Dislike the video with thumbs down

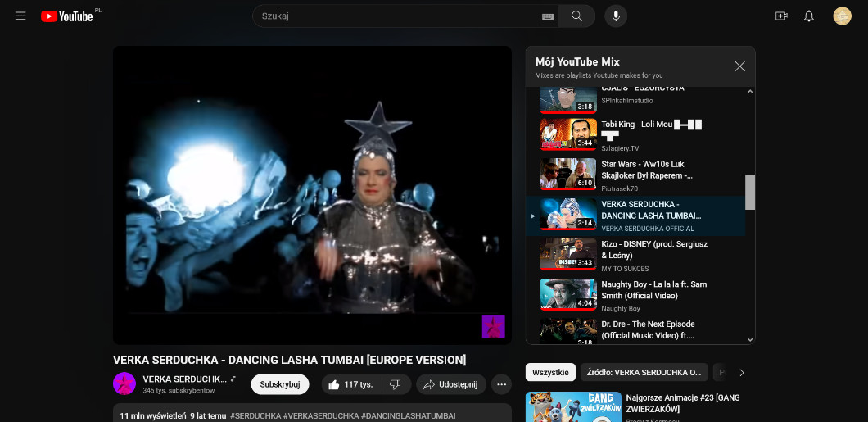[x=395, y=384]
